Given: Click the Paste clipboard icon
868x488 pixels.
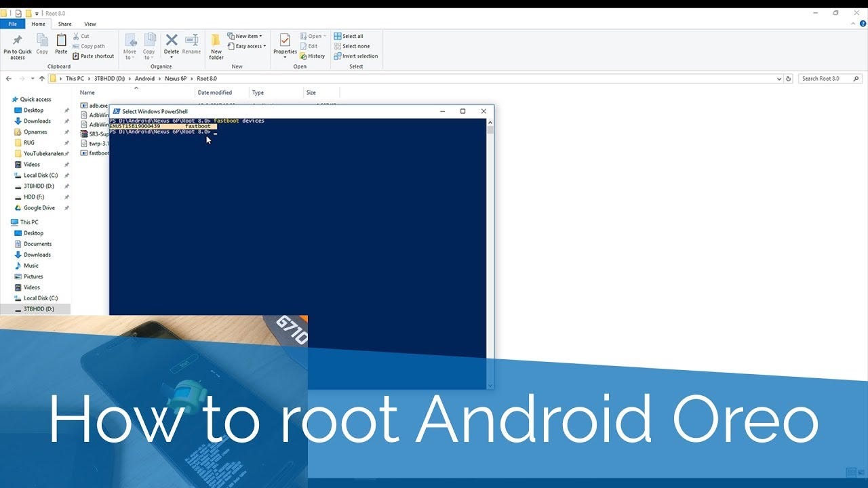Looking at the screenshot, I should click(x=61, y=40).
